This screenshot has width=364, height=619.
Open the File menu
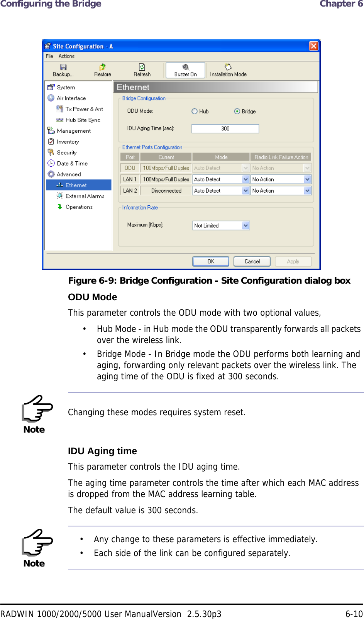[x=49, y=56]
